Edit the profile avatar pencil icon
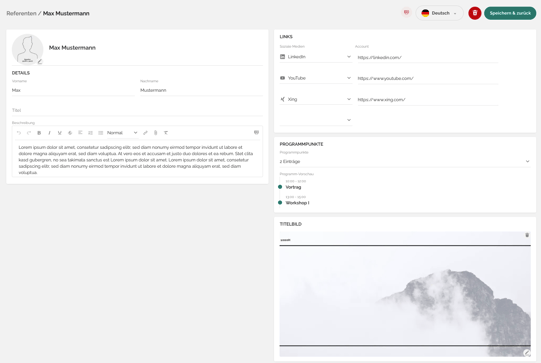 40,62
